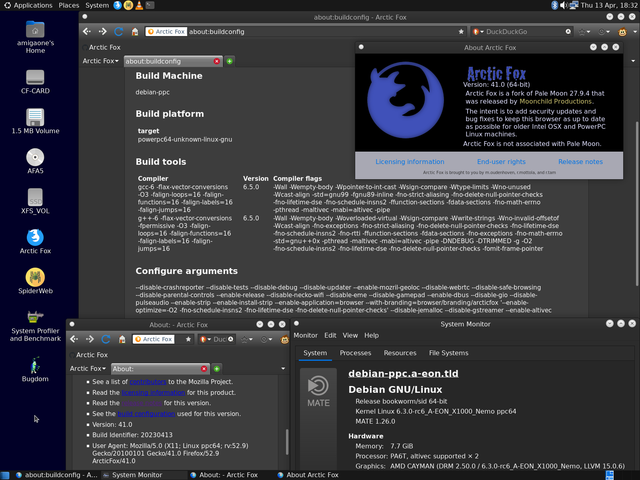Image resolution: width=640 pixels, height=480 pixels.
Task: Go forward in the about:buildconfig window
Action: [102, 31]
